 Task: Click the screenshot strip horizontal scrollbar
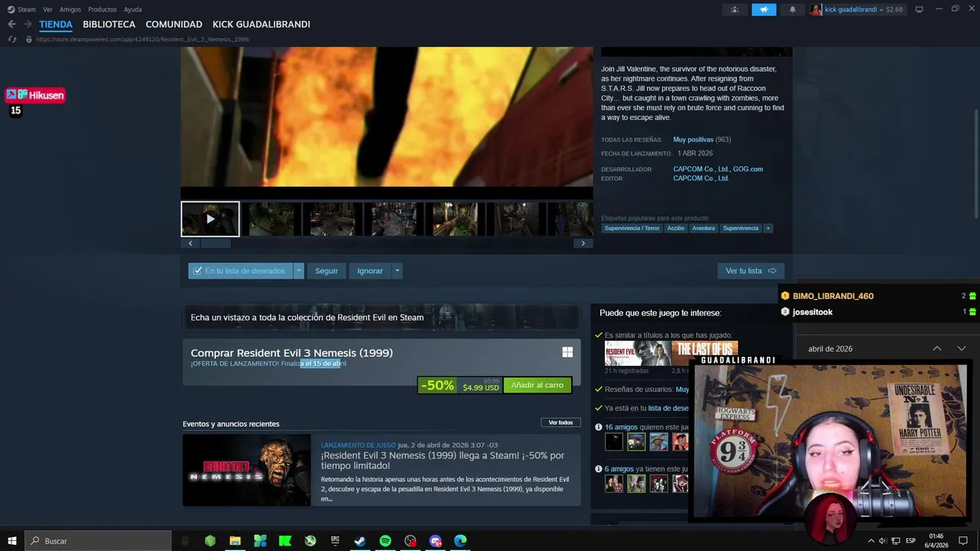coord(214,243)
